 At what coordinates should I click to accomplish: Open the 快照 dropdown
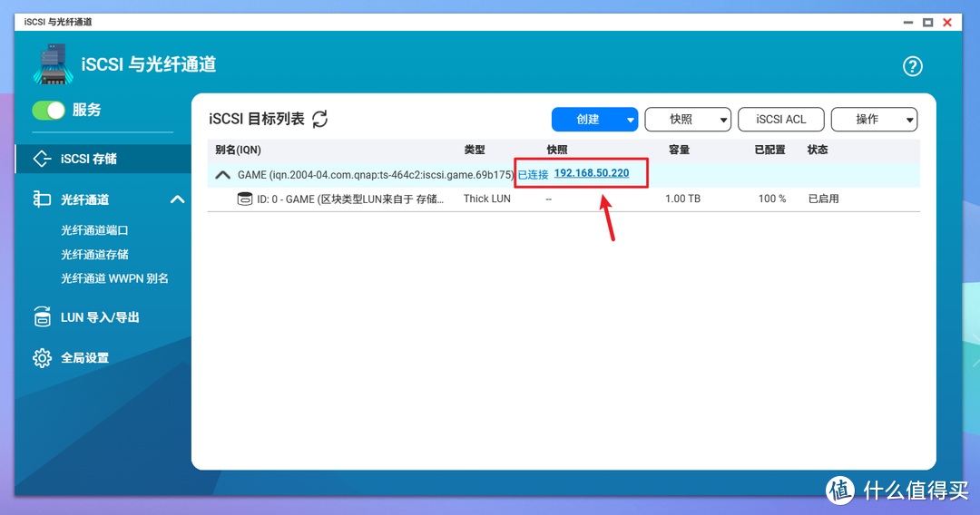click(688, 120)
